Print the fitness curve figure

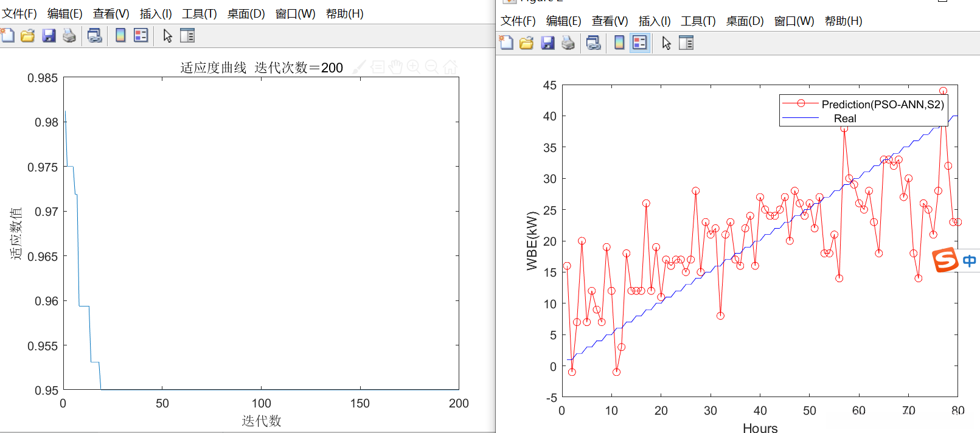pyautogui.click(x=69, y=35)
